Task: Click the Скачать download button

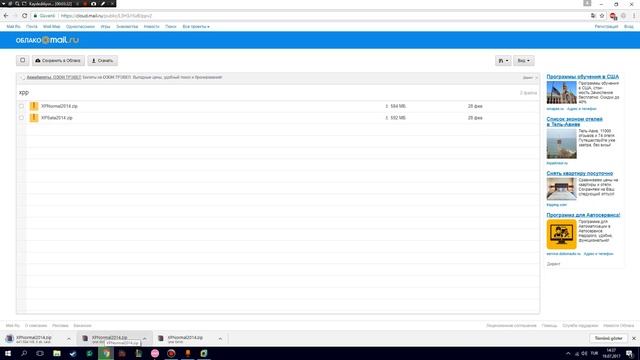Action: point(102,60)
